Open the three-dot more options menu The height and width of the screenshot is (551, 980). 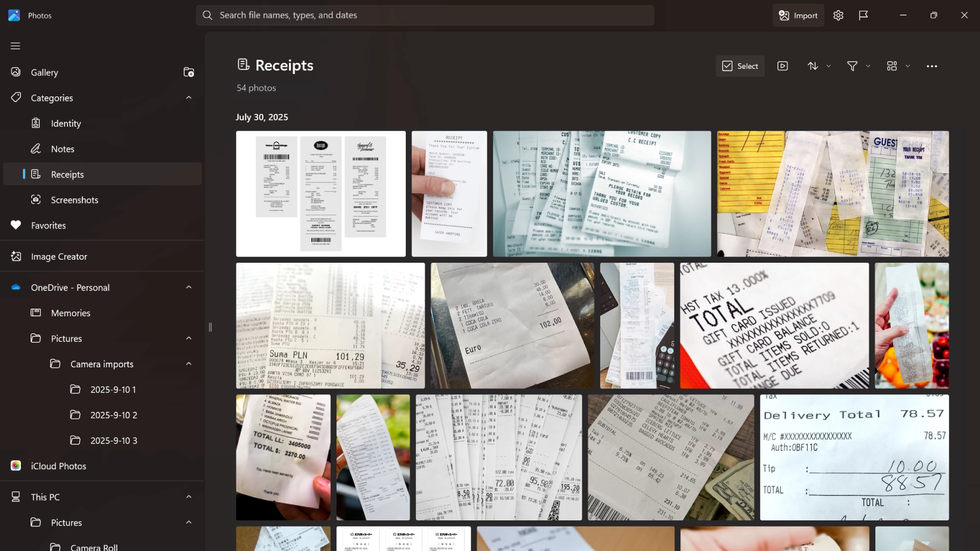pos(932,66)
